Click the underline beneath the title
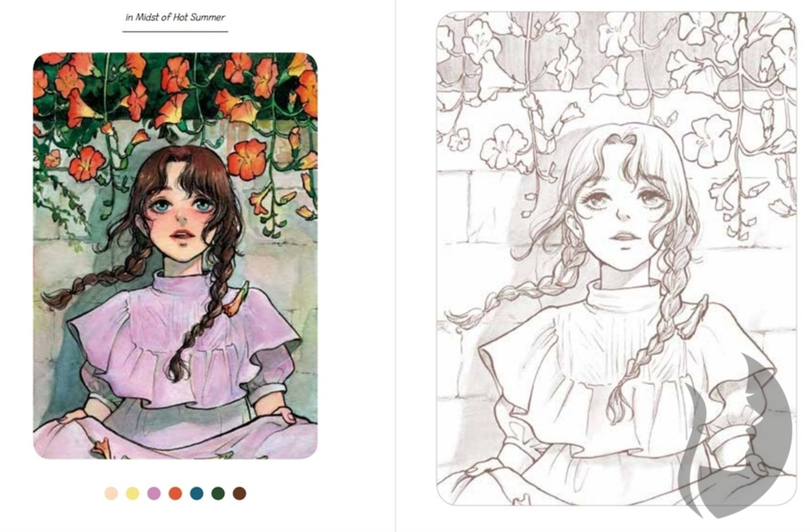Viewport: 810px width, 532px height. click(x=175, y=32)
